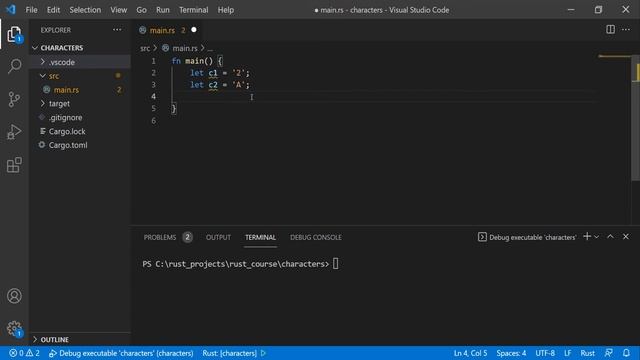Click src in the breadcrumb
The image size is (640, 360).
click(x=145, y=48)
